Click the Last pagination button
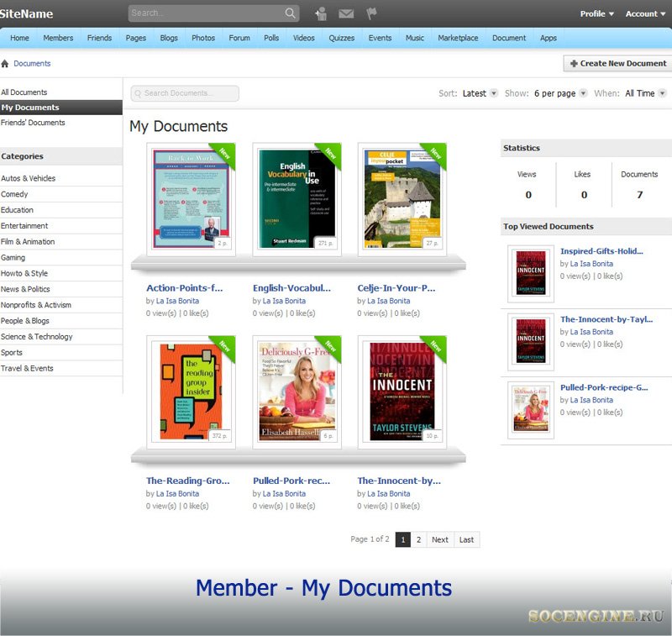The width and height of the screenshot is (672, 636). click(x=467, y=539)
